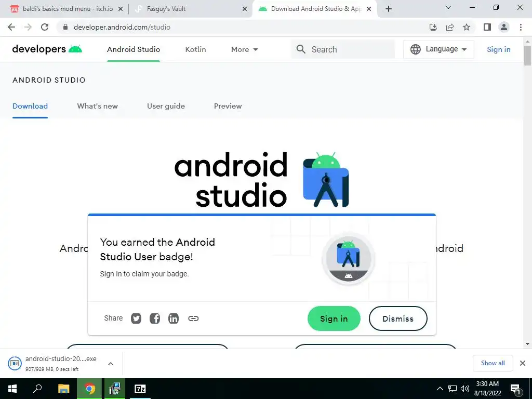Go forward using the browser forward arrow
This screenshot has width=532, height=399.
click(28, 27)
